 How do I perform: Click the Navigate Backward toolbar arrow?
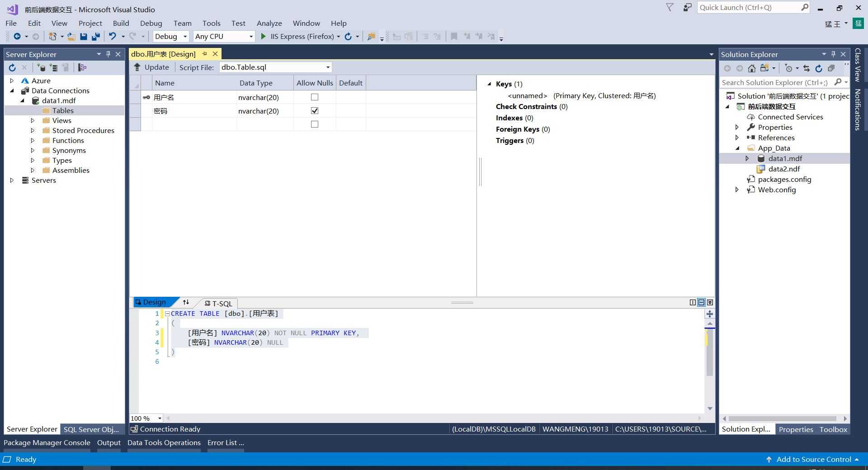pyautogui.click(x=17, y=37)
